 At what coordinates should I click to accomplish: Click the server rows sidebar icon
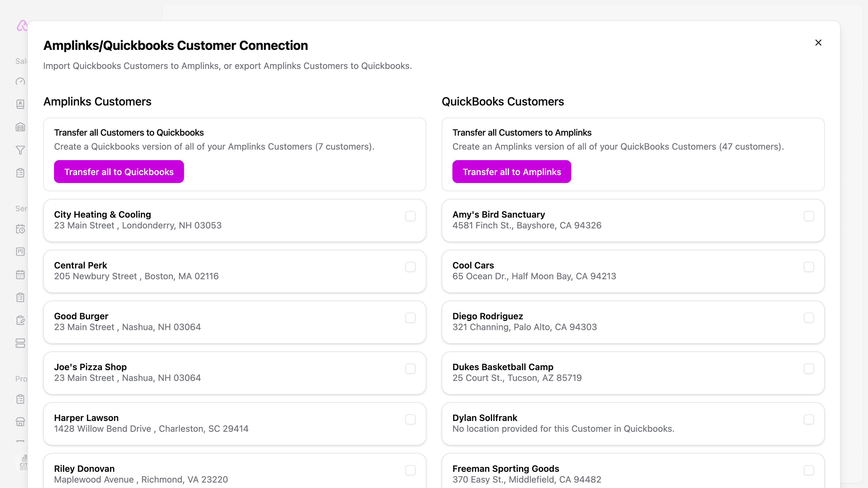pyautogui.click(x=20, y=343)
